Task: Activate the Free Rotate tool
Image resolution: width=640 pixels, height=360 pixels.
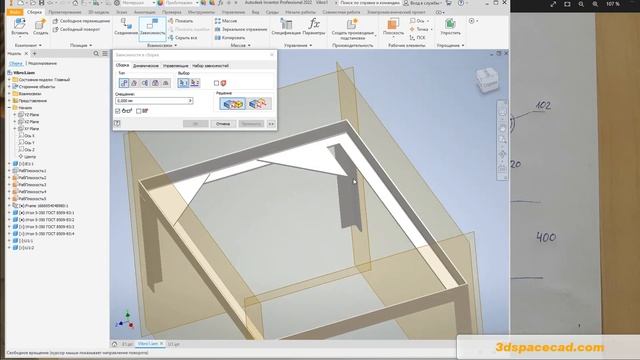Action: point(76,29)
